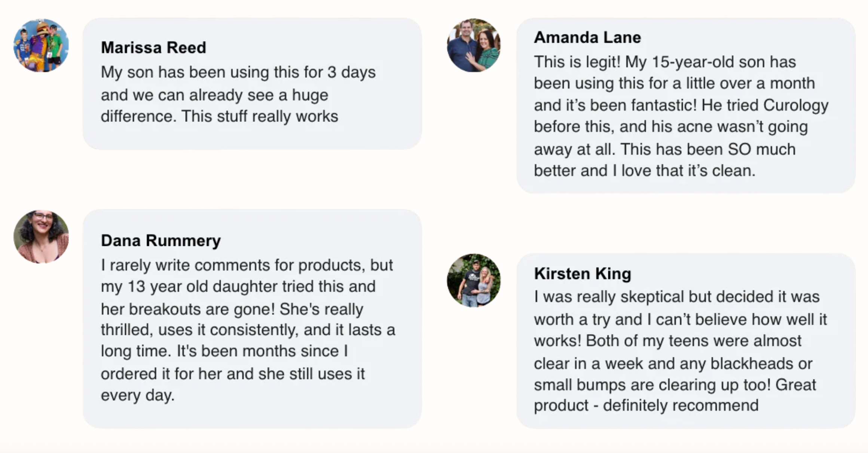The width and height of the screenshot is (868, 453).
Task: Open Marissa Reed's profile picture
Action: pyautogui.click(x=41, y=45)
